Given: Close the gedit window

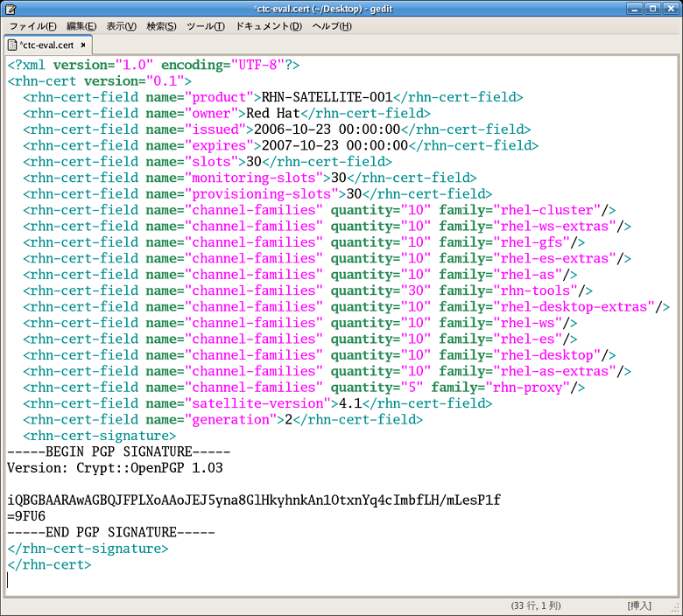Looking at the screenshot, I should (x=671, y=8).
